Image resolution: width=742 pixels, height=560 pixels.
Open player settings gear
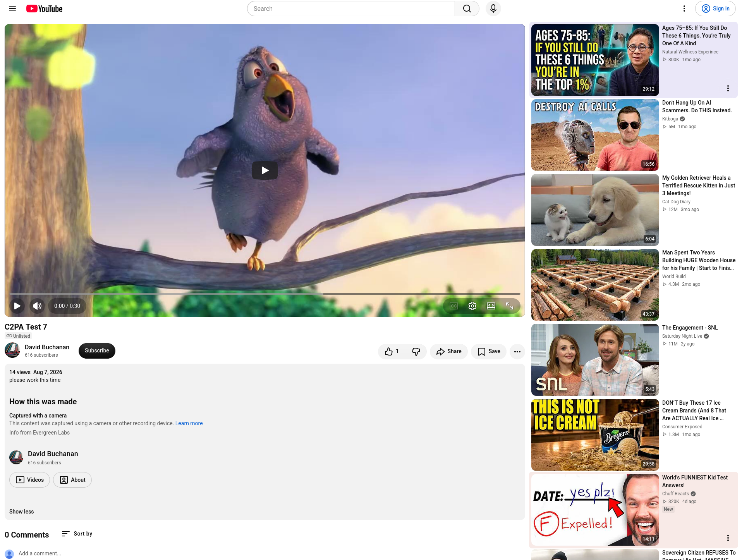tap(472, 306)
